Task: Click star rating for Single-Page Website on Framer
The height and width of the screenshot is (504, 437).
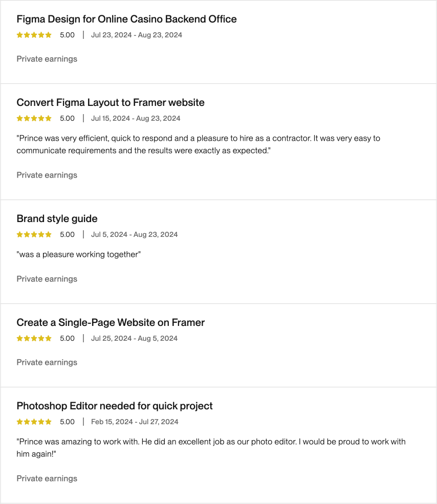Action: point(34,339)
